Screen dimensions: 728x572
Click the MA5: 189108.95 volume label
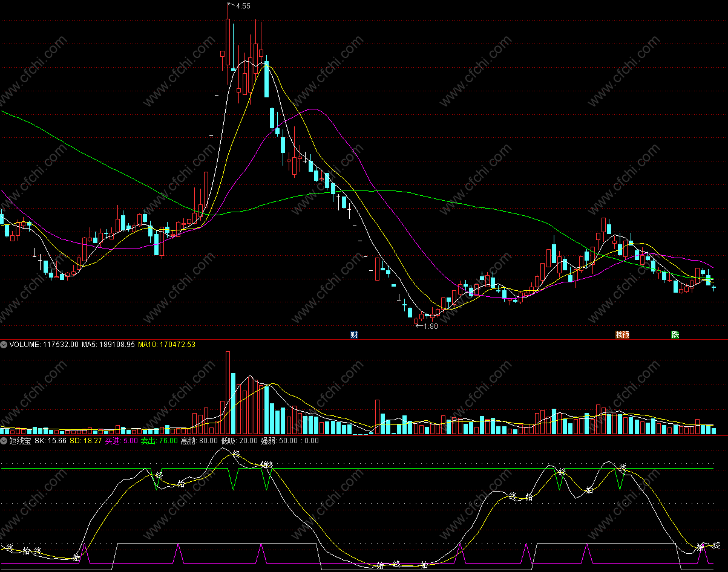pos(108,345)
